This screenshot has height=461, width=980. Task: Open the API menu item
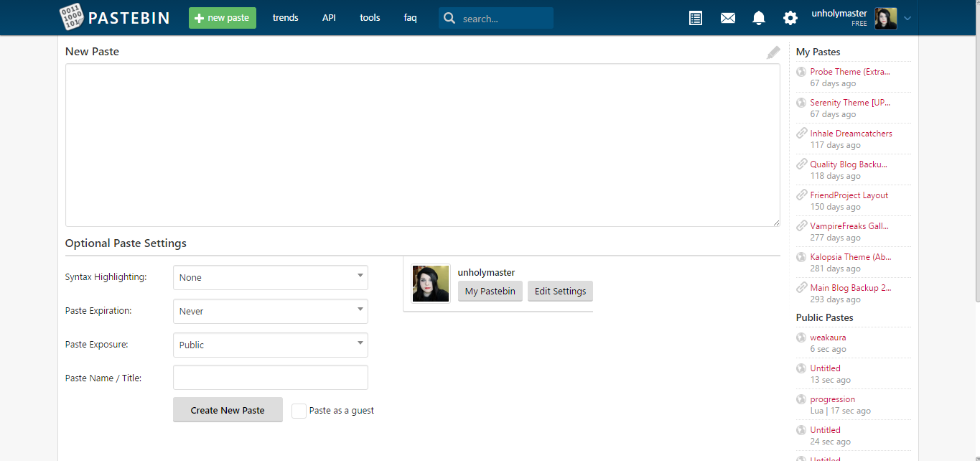pyautogui.click(x=329, y=18)
